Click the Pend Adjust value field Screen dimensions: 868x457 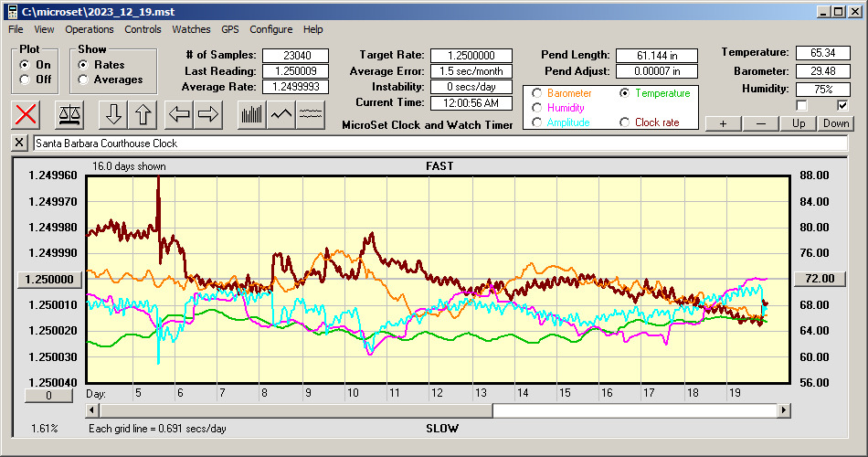point(657,71)
